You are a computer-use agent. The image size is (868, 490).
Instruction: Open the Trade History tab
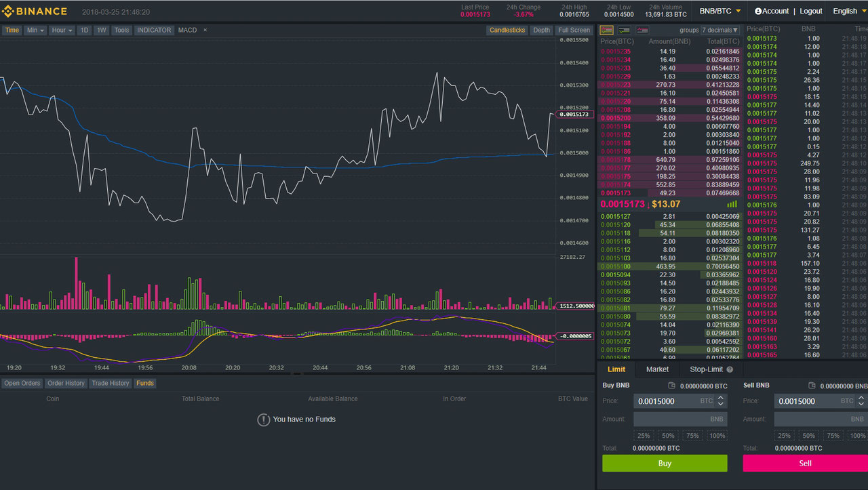[x=110, y=383]
